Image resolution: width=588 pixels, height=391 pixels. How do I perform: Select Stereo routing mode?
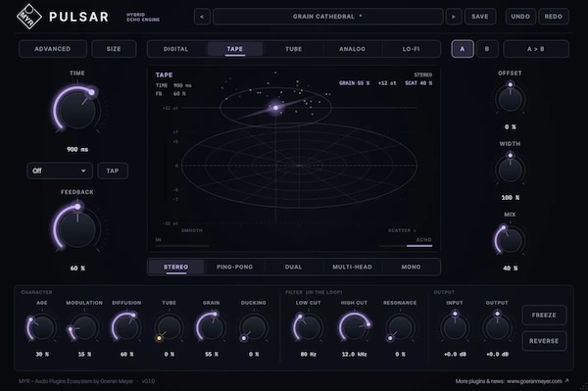coord(175,267)
